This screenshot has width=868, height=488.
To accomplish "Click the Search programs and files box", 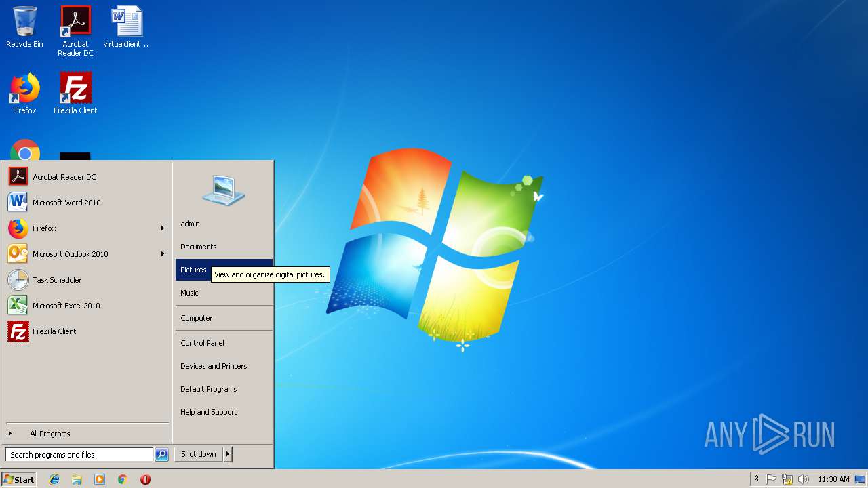I will (x=79, y=455).
